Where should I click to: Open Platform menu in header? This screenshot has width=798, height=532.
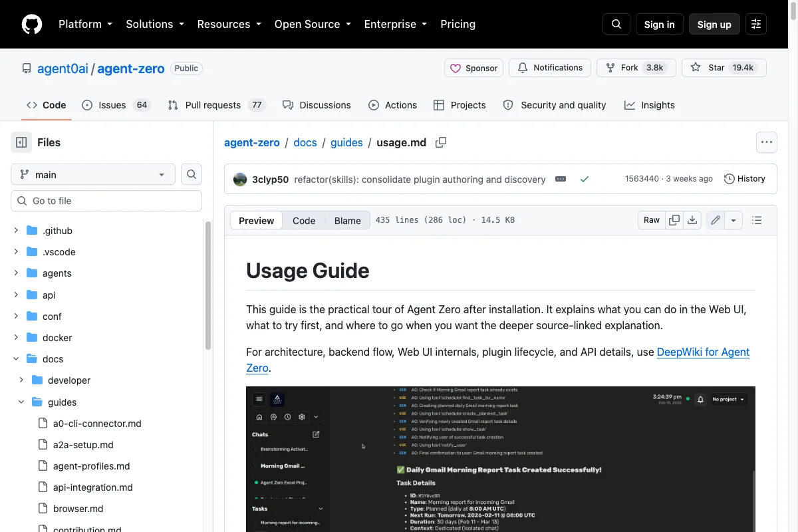pyautogui.click(x=85, y=24)
